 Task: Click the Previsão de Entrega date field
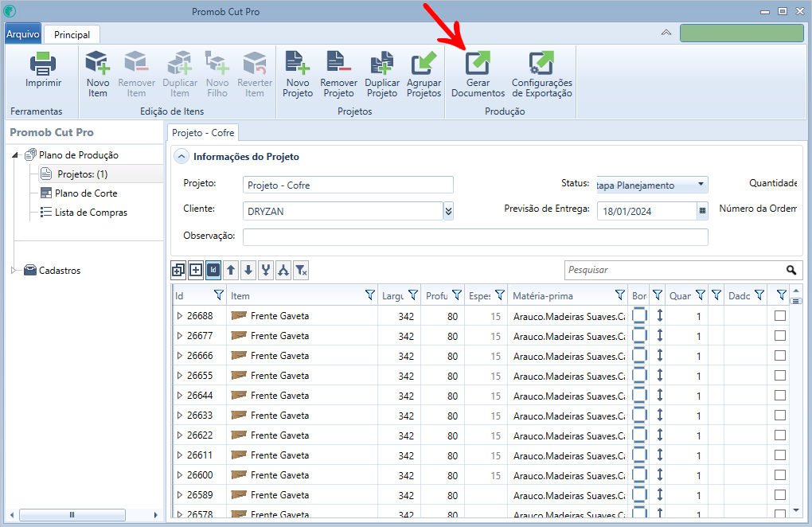coord(646,211)
